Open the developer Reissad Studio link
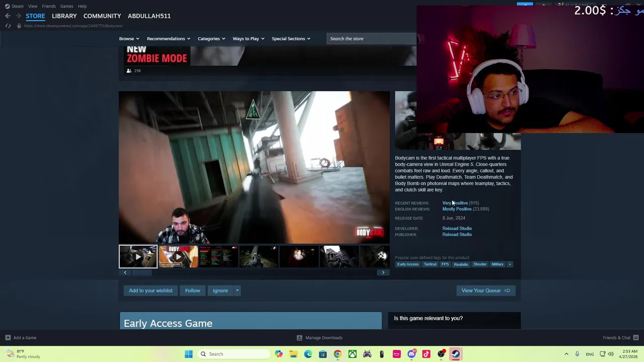Image resolution: width=644 pixels, height=362 pixels. (457, 228)
